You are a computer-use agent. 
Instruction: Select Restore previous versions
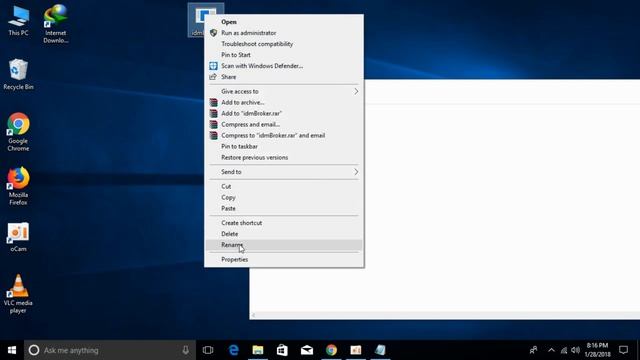pos(283,158)
